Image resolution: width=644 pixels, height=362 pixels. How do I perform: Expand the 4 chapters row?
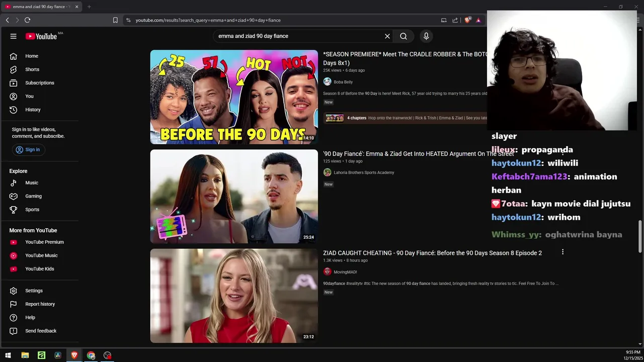point(406,118)
